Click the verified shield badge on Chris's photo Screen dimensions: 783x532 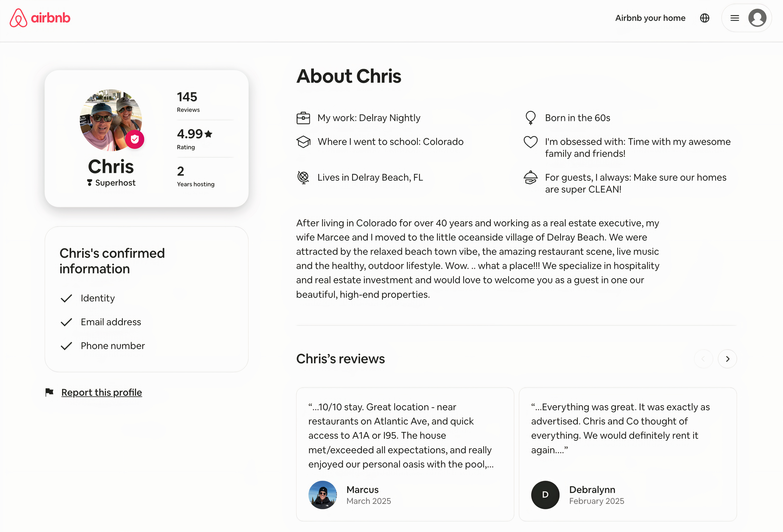pos(135,139)
